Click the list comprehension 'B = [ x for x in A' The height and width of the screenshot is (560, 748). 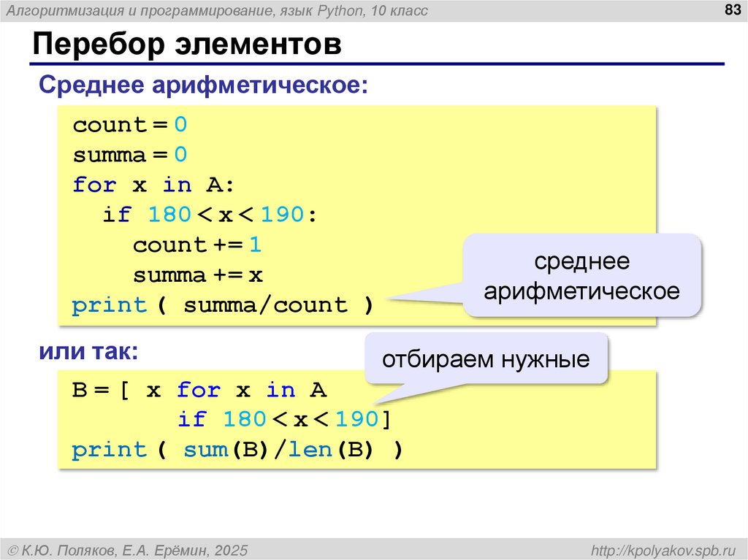click(197, 389)
